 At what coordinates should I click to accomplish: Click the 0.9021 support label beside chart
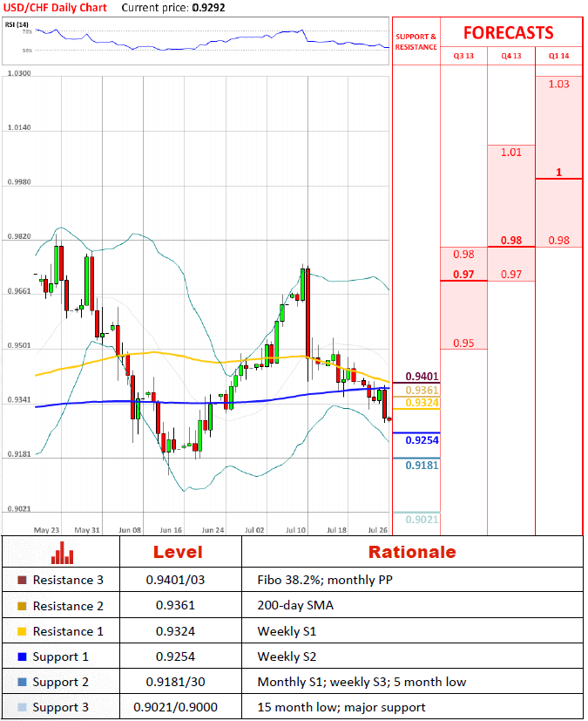click(422, 520)
